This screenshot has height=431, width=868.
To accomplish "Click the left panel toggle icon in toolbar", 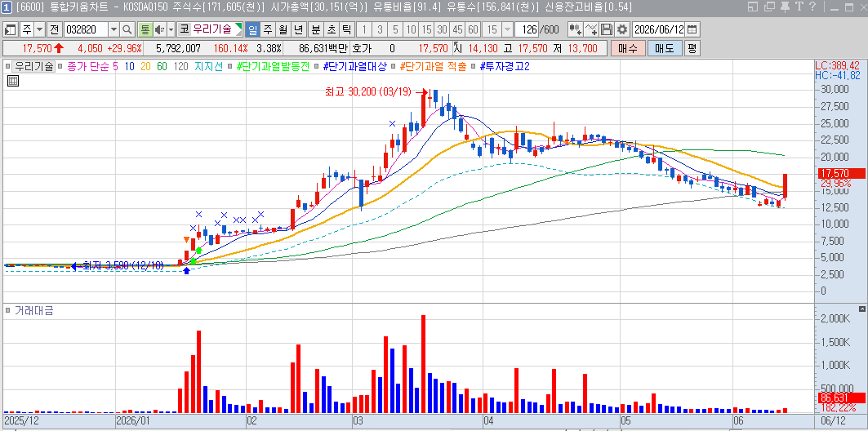I will point(11,29).
